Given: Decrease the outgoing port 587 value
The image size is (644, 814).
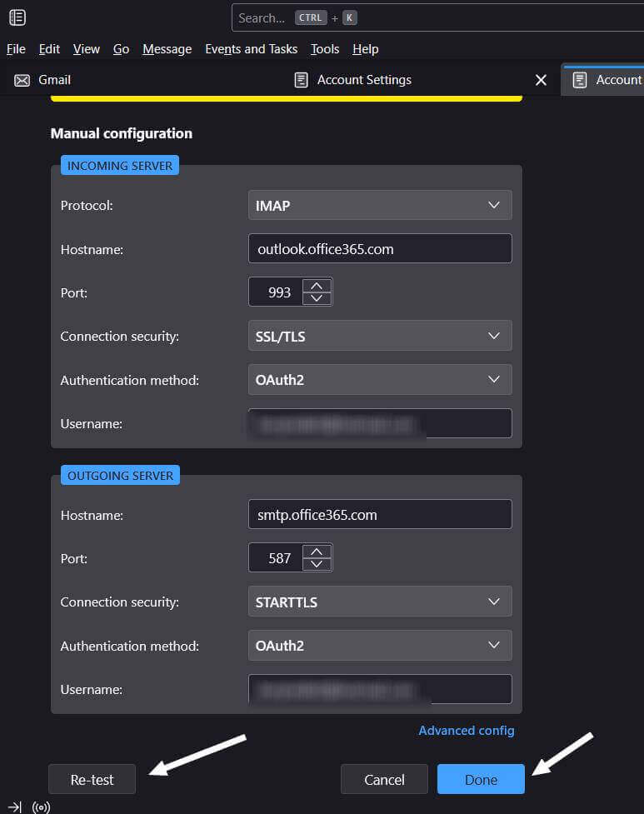Looking at the screenshot, I should [x=317, y=564].
